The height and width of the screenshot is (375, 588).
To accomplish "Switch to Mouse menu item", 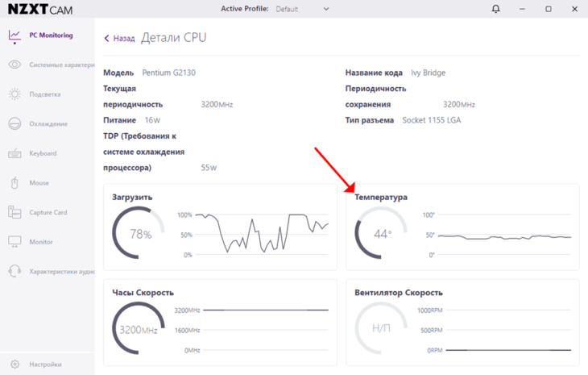I will click(x=39, y=183).
